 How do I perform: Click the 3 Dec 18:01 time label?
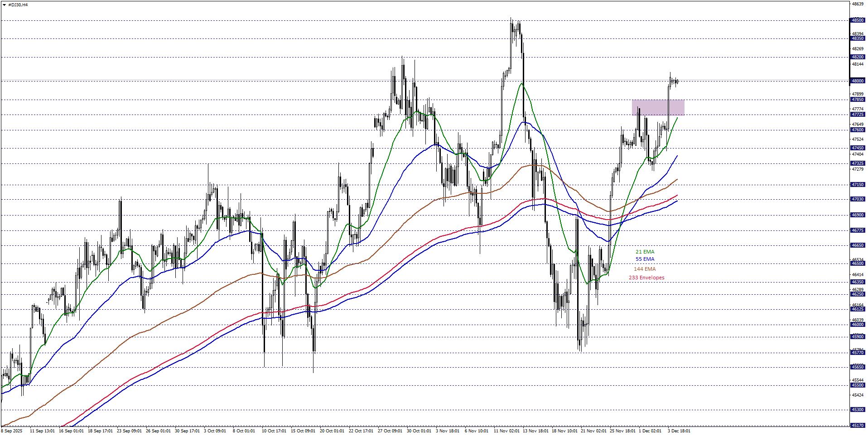click(679, 431)
